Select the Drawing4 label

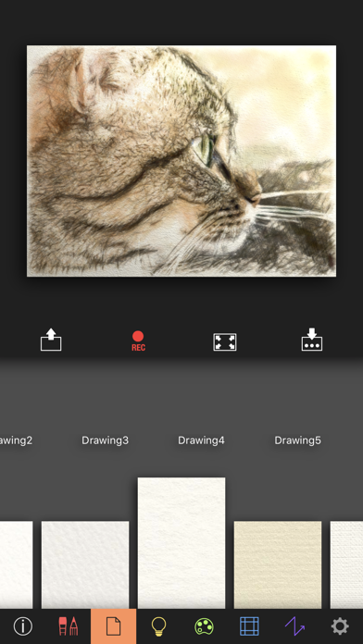point(201,440)
